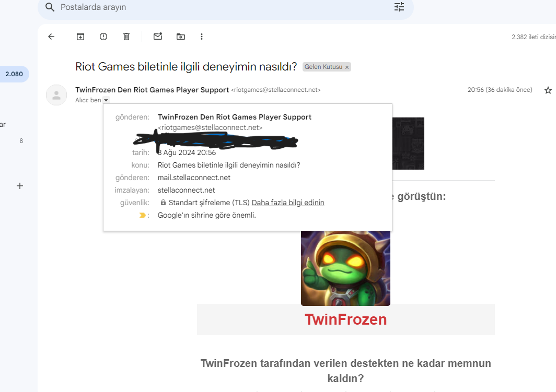Click the mail.stellaconnect.net sender value

coord(194,178)
